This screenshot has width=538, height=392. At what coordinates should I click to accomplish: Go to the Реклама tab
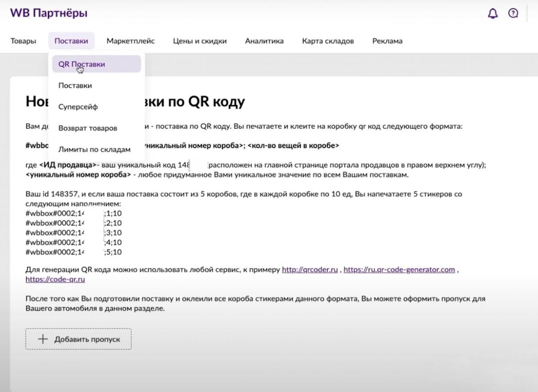[x=387, y=41]
